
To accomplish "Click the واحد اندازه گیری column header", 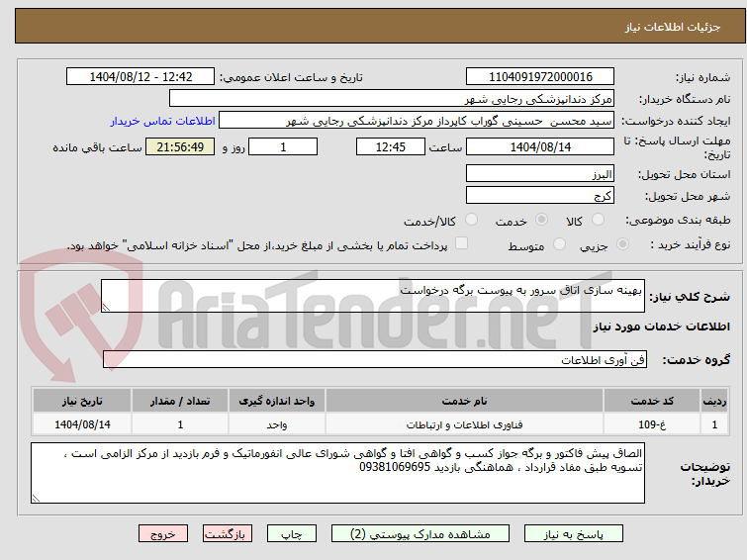I will (x=277, y=401).
